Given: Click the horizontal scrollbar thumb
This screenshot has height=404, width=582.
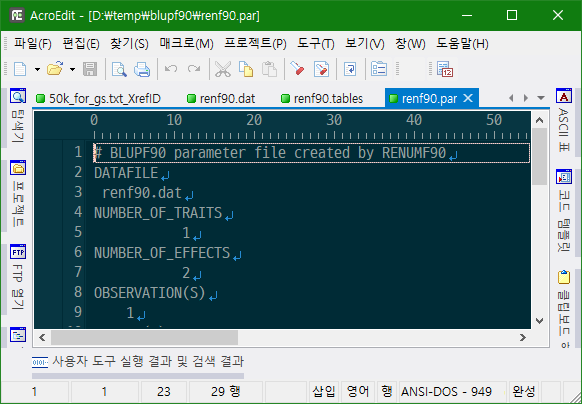Looking at the screenshot, I should (144, 338).
